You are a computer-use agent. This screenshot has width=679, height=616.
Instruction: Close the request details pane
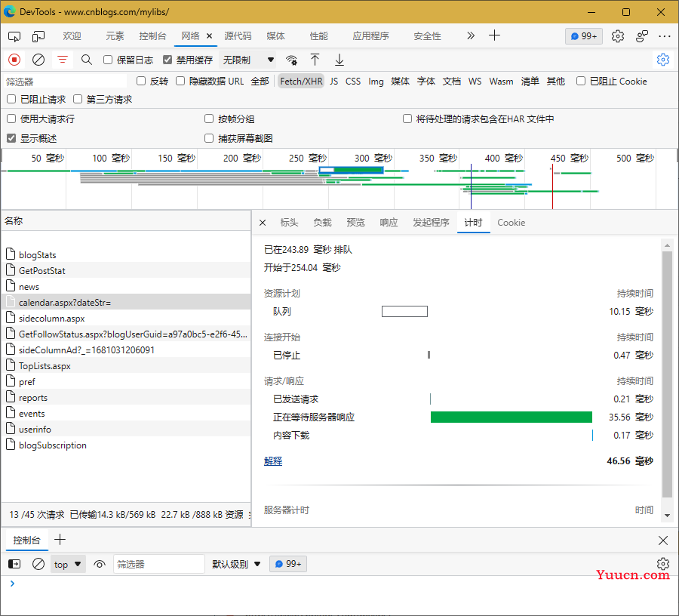coord(263,223)
